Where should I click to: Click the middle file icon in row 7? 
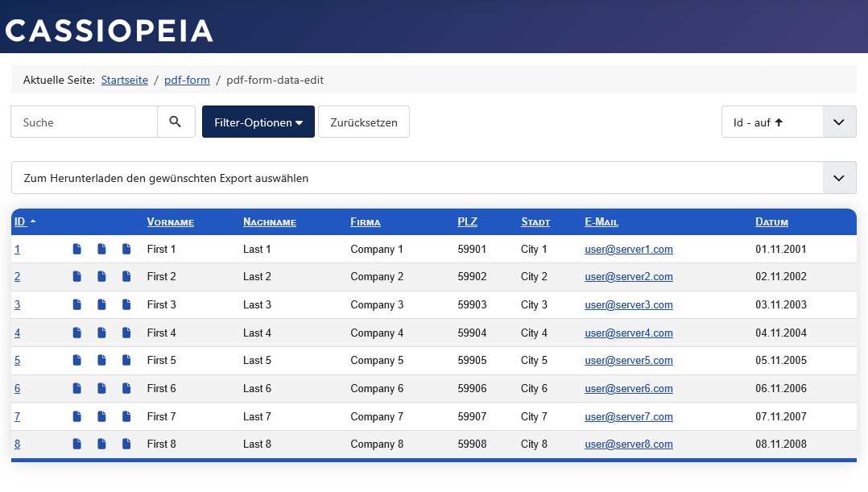point(101,416)
